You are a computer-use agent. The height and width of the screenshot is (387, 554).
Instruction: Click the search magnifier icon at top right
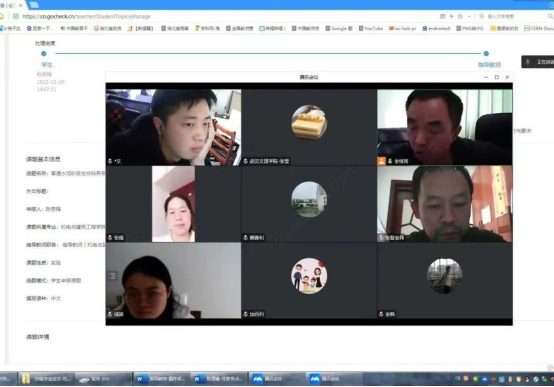point(550,16)
